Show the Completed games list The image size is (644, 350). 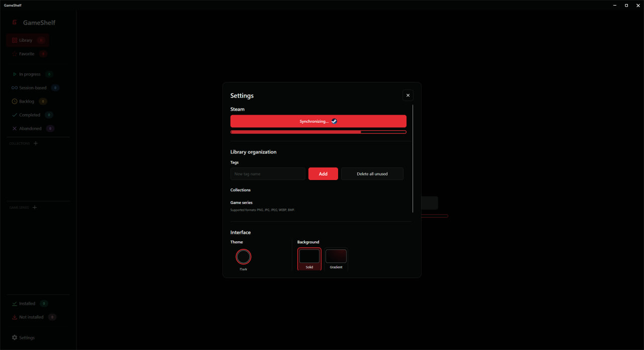tap(31, 115)
